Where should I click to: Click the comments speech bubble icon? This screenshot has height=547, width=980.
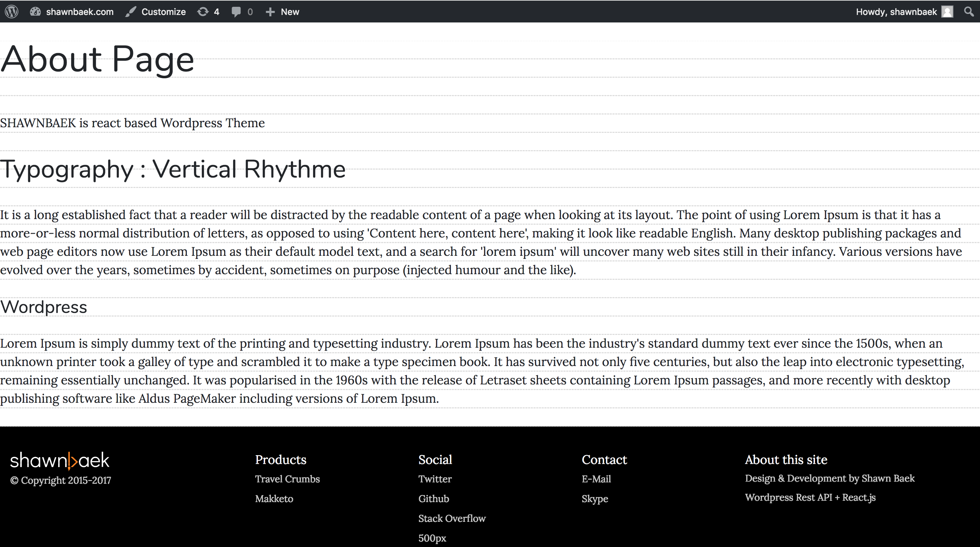236,12
